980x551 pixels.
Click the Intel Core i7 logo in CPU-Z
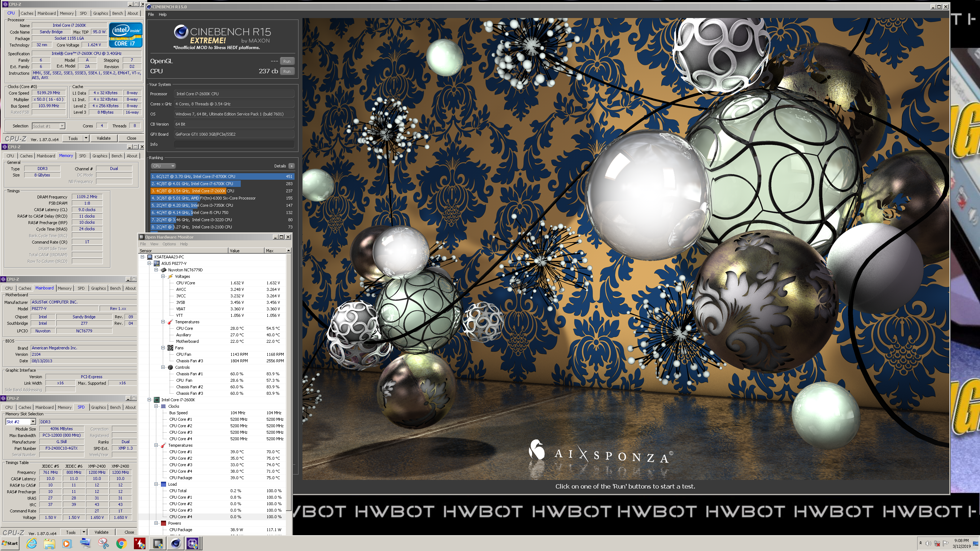click(126, 35)
